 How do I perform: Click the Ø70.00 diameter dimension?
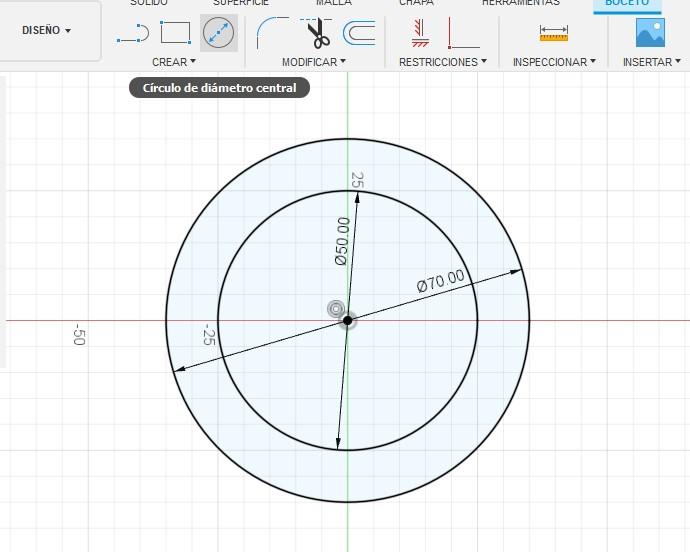440,280
